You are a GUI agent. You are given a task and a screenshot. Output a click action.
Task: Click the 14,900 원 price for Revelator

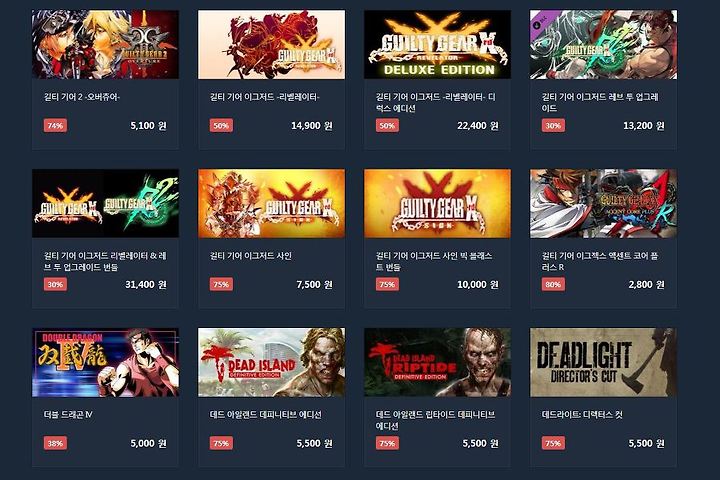click(312, 125)
